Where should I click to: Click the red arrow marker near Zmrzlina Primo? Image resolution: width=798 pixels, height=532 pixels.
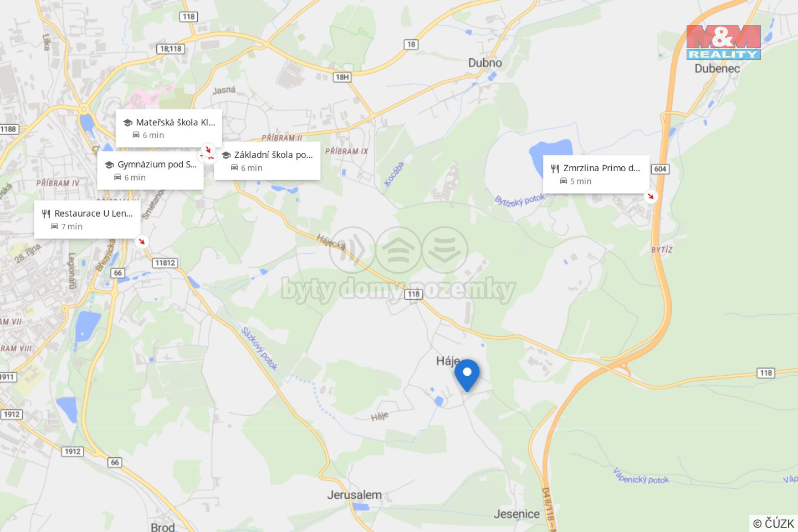[x=651, y=196]
